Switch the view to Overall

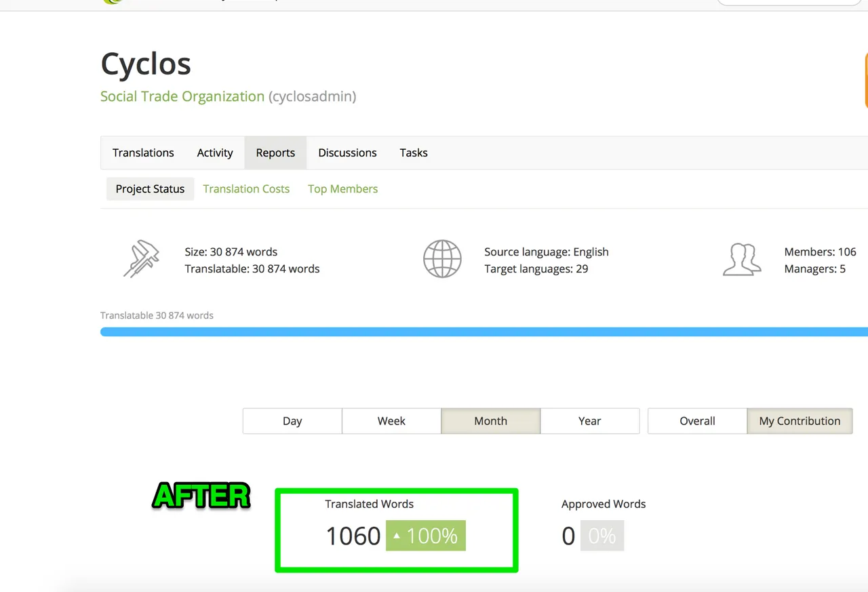pyautogui.click(x=697, y=420)
